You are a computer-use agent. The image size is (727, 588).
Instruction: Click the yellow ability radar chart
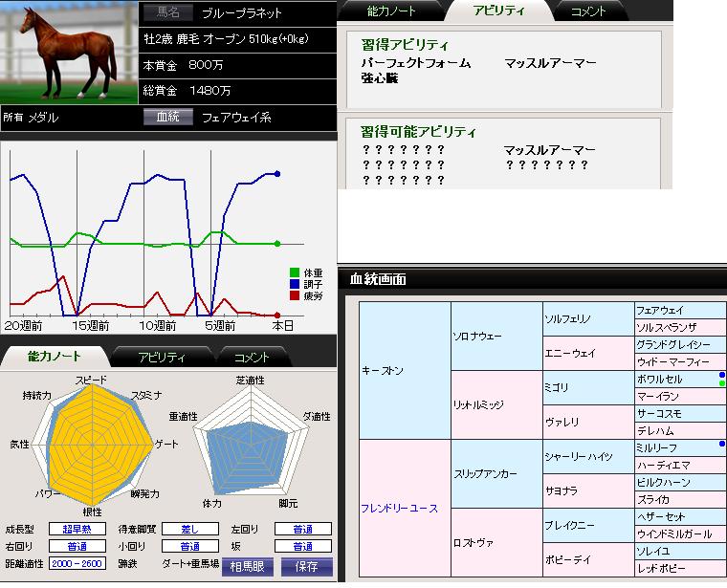100,445
